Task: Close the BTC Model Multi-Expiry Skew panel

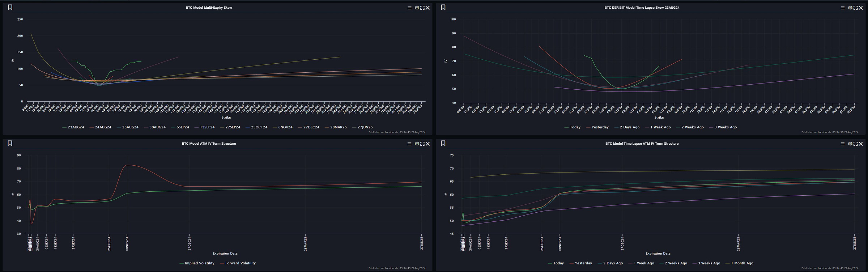Action: [427, 8]
